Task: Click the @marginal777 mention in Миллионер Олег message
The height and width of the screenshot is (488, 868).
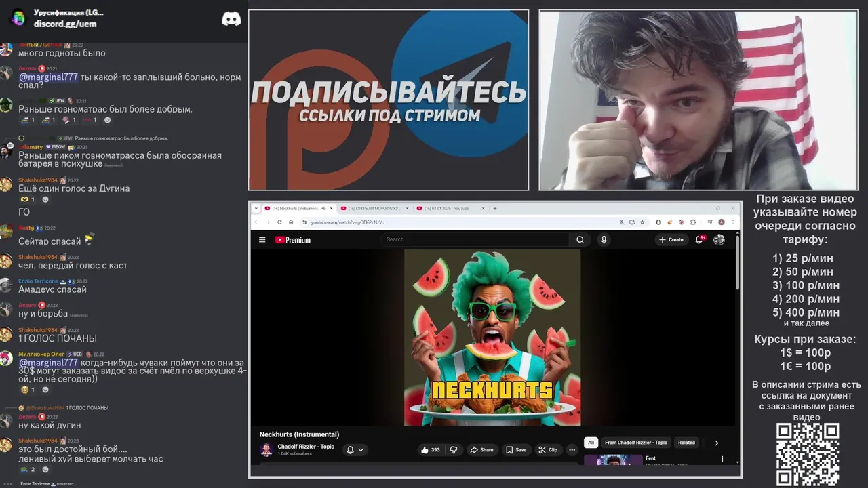Action: click(48, 363)
